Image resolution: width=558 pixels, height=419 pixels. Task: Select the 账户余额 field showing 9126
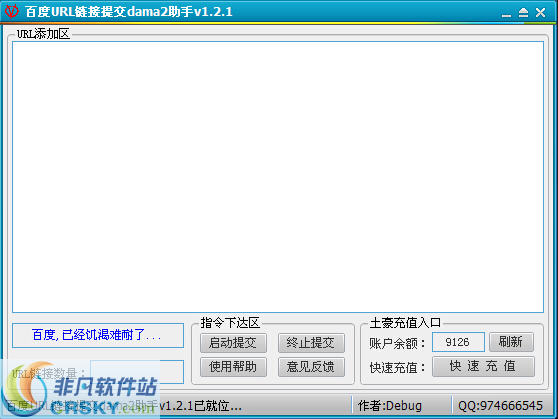tap(458, 342)
